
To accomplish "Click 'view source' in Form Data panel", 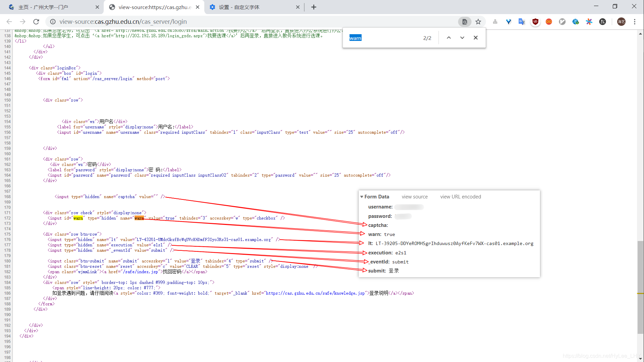I will pyautogui.click(x=414, y=197).
